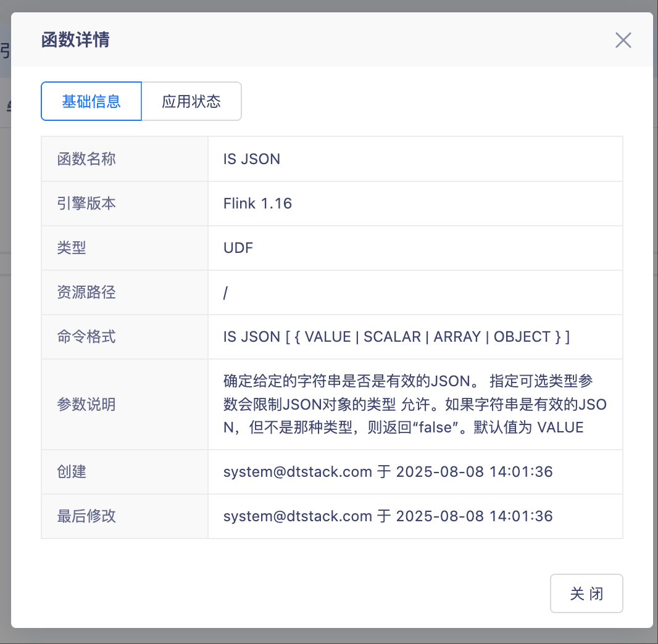Click the Flink 1.16 engine version value
Image resolution: width=658 pixels, height=644 pixels.
point(257,204)
